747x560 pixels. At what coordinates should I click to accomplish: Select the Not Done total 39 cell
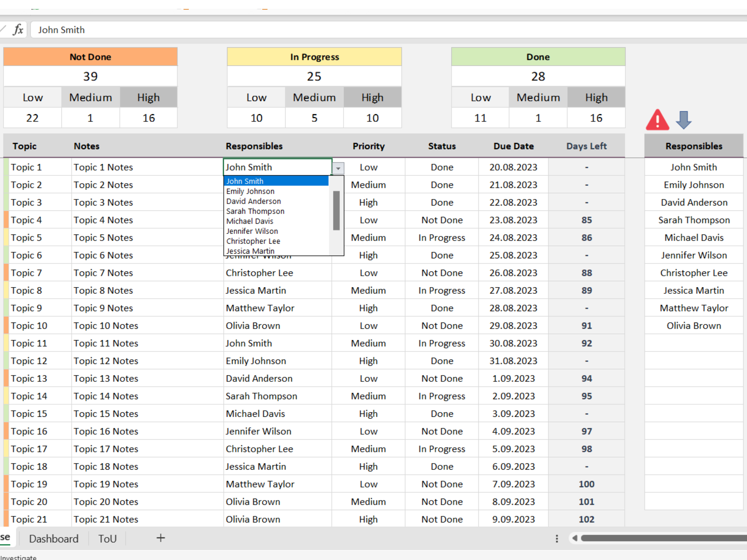tap(90, 76)
